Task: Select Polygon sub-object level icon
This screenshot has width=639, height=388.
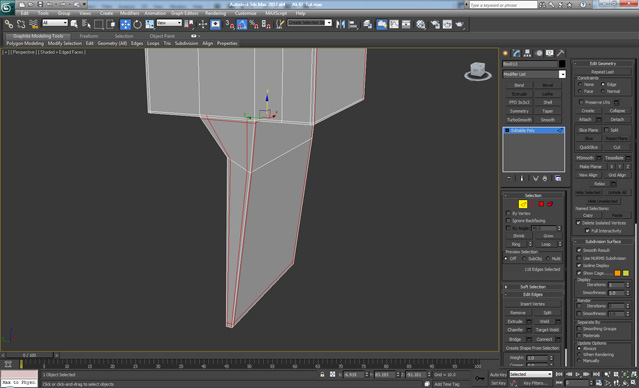Action: click(x=541, y=204)
